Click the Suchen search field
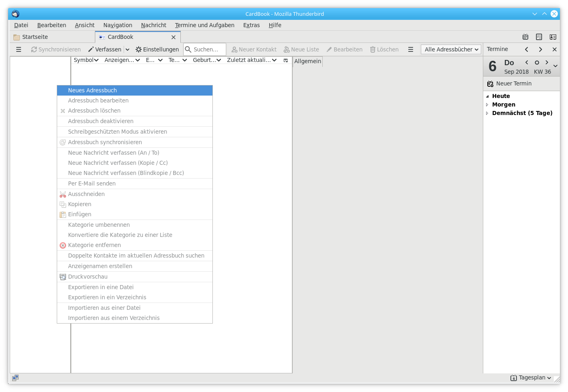 coord(208,49)
